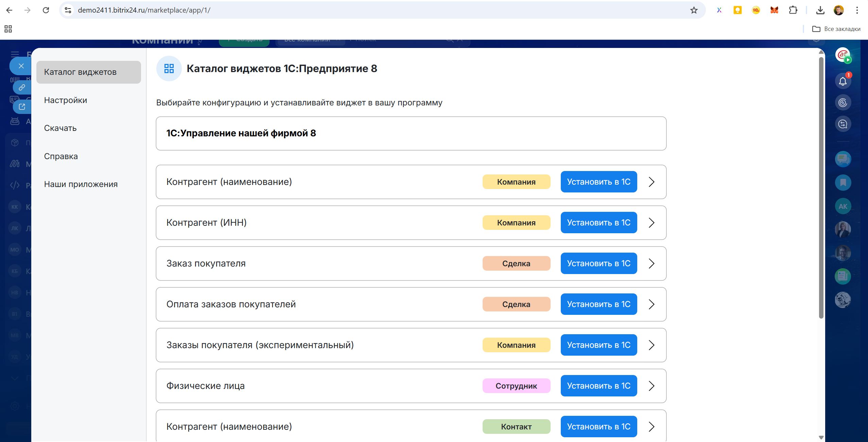Screen dimensions: 868x442
Task: Expand the Заказ покупателя row arrow
Action: click(x=652, y=263)
